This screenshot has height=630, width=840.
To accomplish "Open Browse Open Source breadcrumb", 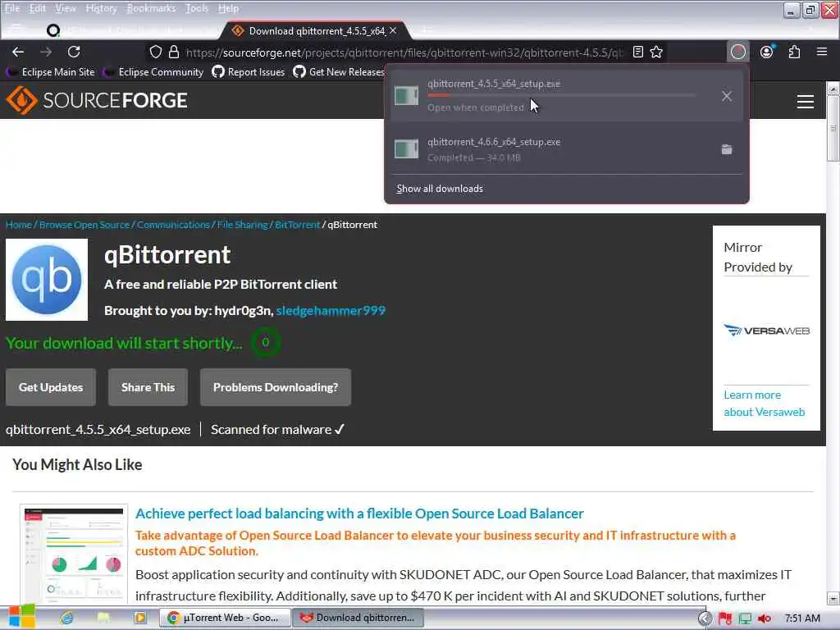I will 84,225.
